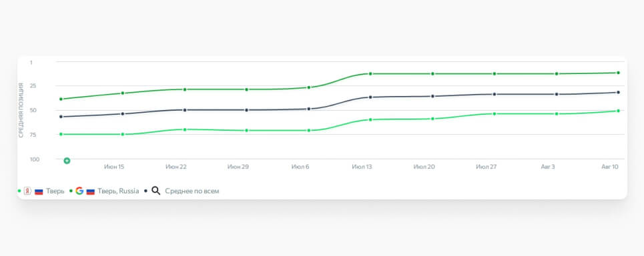Select the Google line point at Июл 20
This screenshot has width=644, height=256.
click(x=432, y=74)
